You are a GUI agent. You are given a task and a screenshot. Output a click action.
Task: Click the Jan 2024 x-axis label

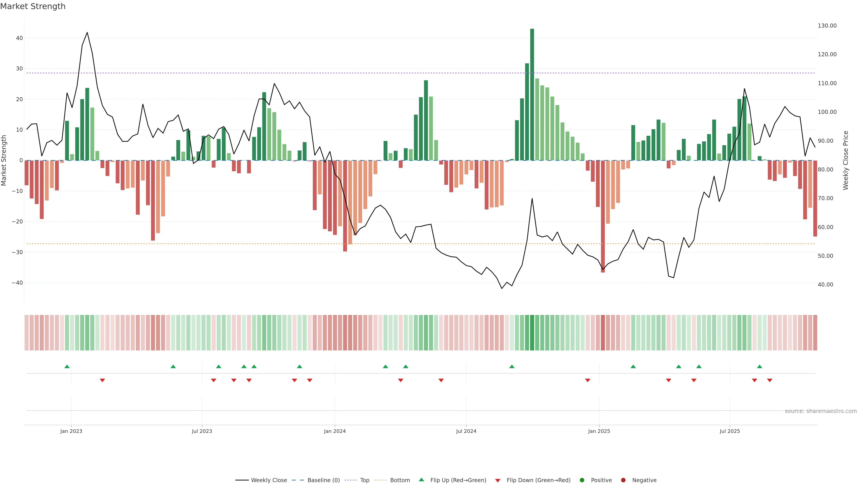[335, 431]
